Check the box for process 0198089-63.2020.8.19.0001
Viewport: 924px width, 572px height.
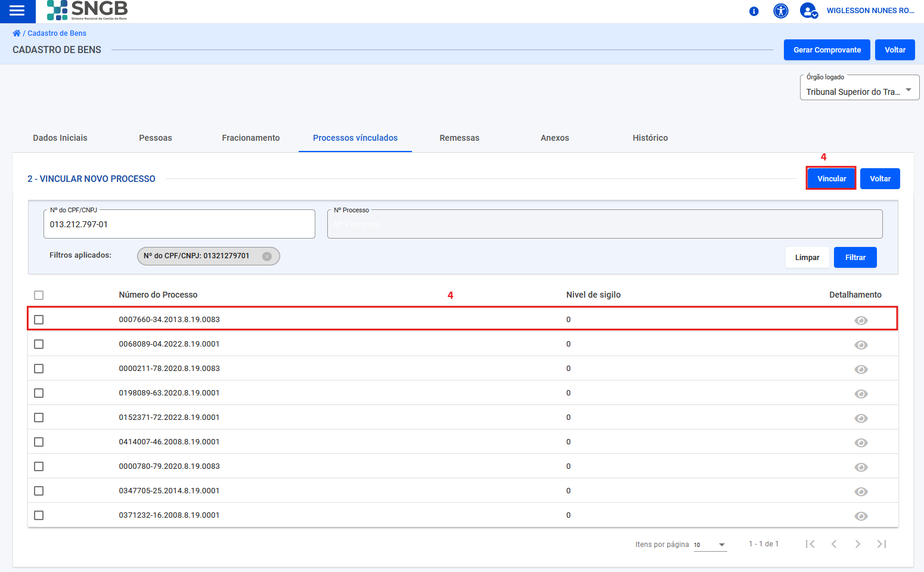click(x=39, y=393)
